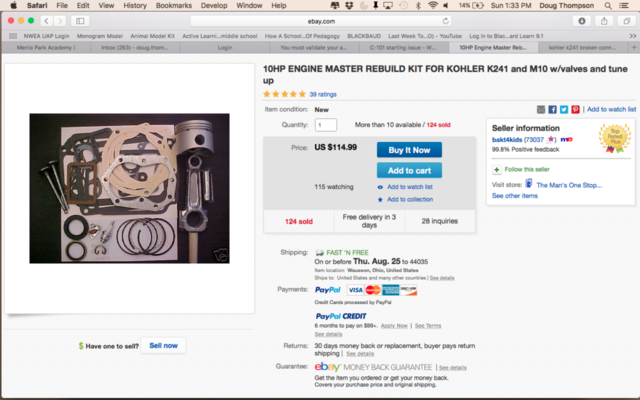
Task: Click the engine rebuild kit photo
Action: [x=129, y=188]
